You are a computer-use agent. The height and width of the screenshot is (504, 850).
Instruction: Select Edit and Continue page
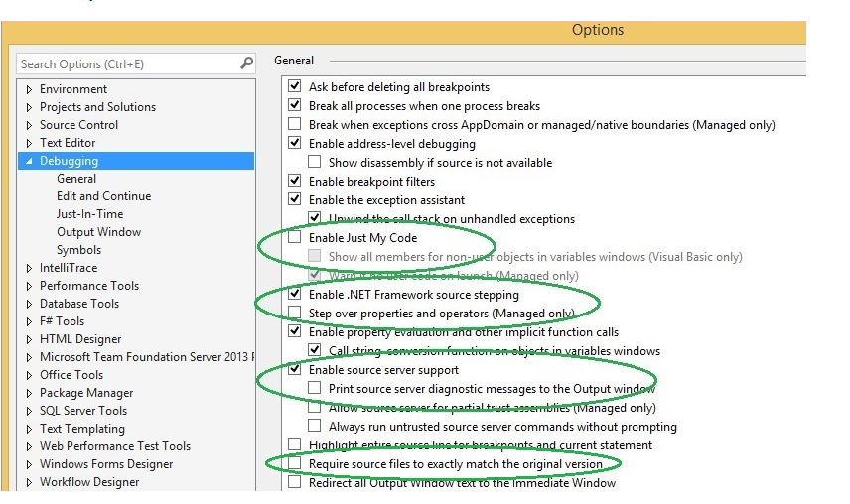pos(103,196)
